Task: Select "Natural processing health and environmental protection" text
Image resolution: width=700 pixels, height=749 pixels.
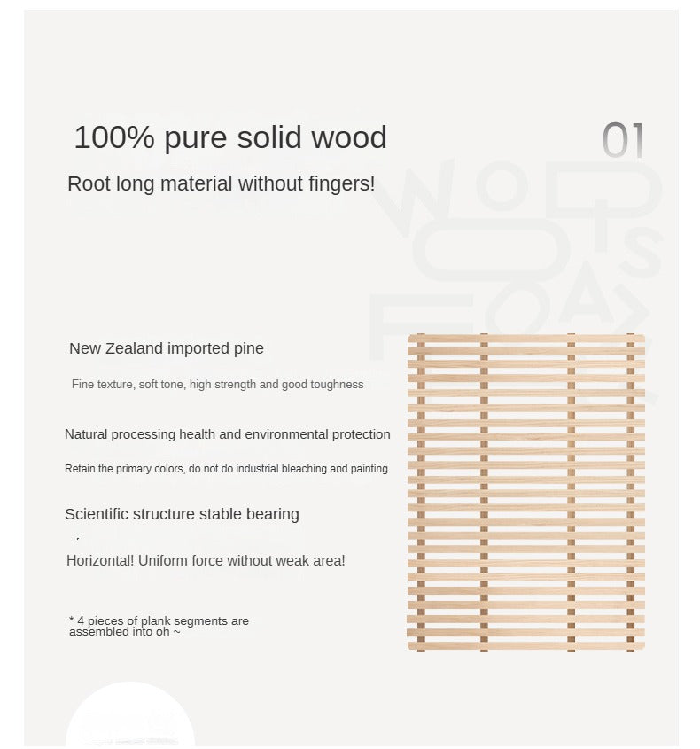Action: click(227, 434)
